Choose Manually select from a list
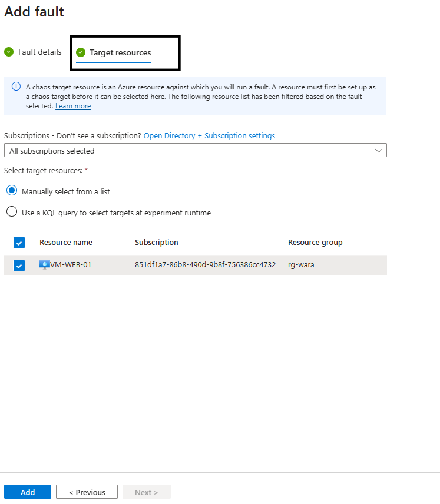440x504 pixels. 12,191
